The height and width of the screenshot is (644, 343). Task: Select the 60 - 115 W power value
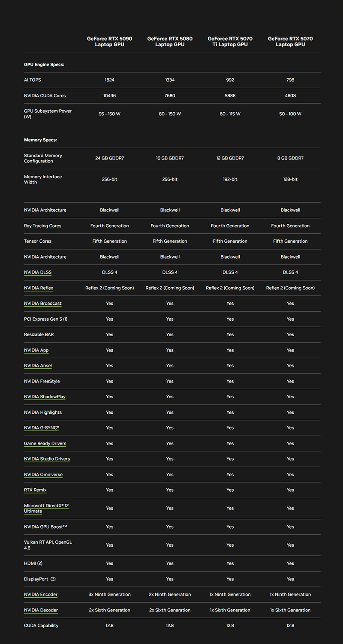tap(230, 114)
